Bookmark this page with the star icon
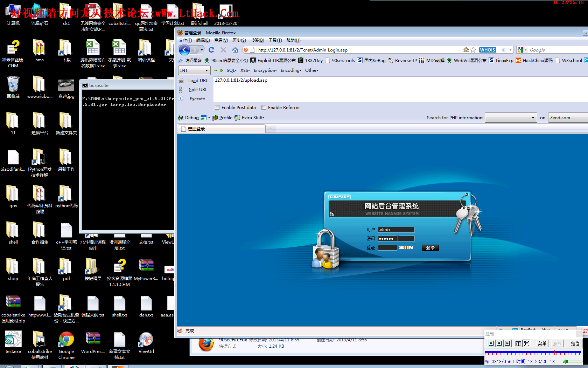This screenshot has height=368, width=588. point(473,50)
